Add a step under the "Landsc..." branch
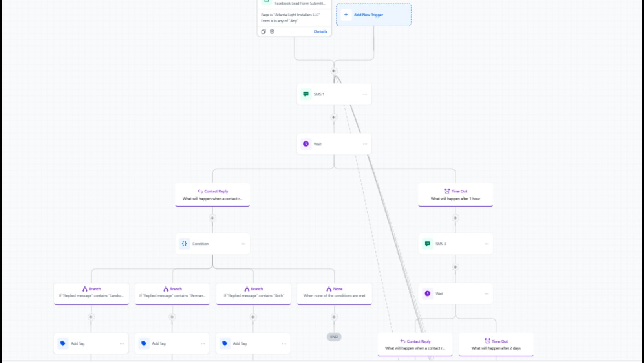 [x=91, y=317]
